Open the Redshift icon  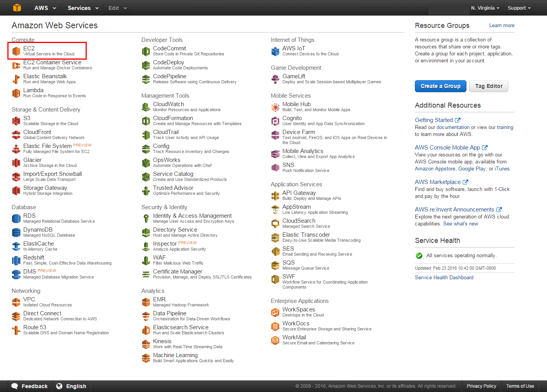pos(16,260)
